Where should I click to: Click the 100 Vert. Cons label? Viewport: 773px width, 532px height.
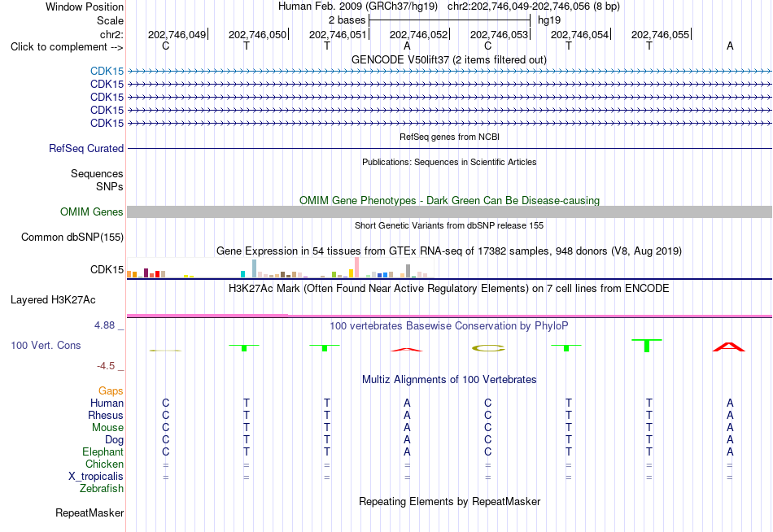[46, 346]
